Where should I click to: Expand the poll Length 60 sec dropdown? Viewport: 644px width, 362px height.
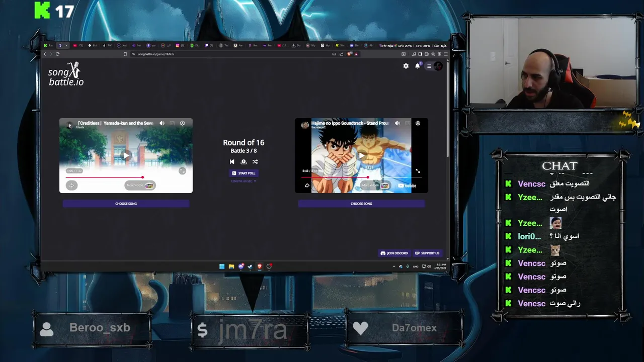tap(244, 181)
